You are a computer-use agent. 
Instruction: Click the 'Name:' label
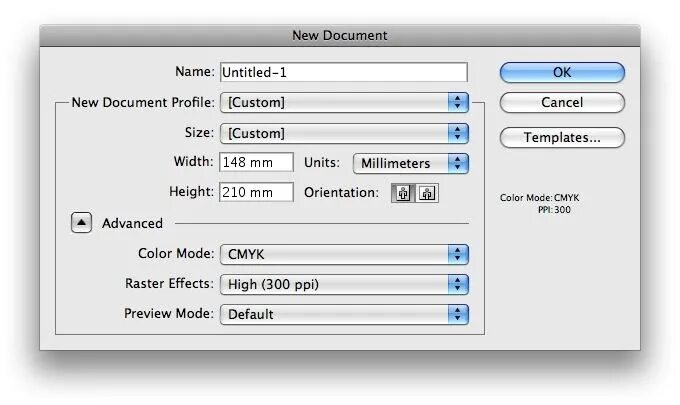point(195,72)
